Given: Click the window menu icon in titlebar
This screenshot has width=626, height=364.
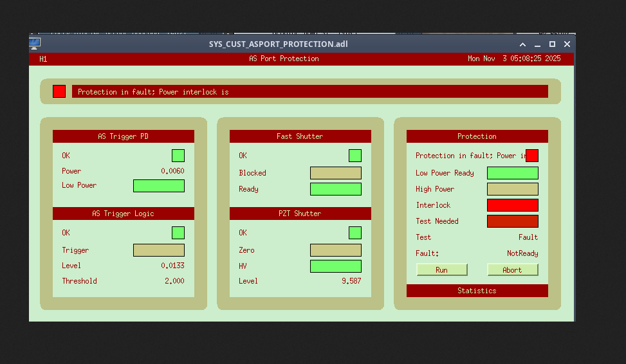Looking at the screenshot, I should pos(35,44).
